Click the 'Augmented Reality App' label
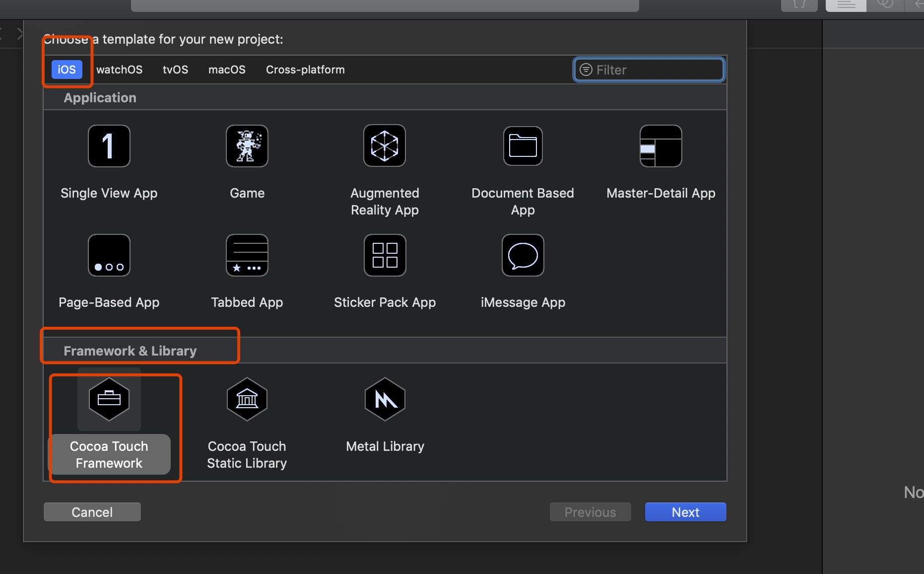 coord(385,202)
